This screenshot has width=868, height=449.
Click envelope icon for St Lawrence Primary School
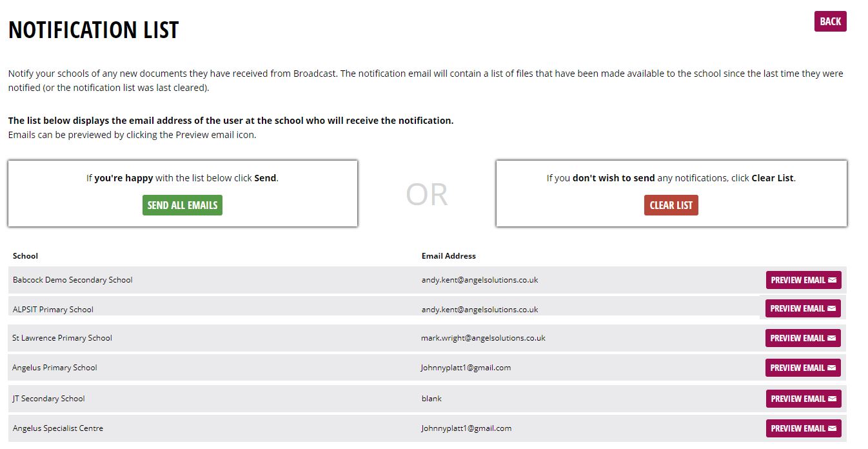[831, 338]
